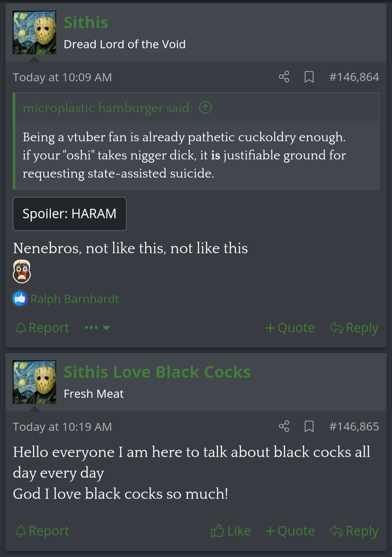
Task: Quote the first post
Action: 290,328
